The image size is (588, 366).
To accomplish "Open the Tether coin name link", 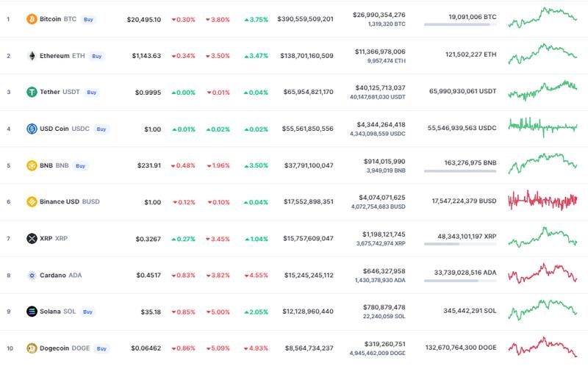I will (x=51, y=92).
